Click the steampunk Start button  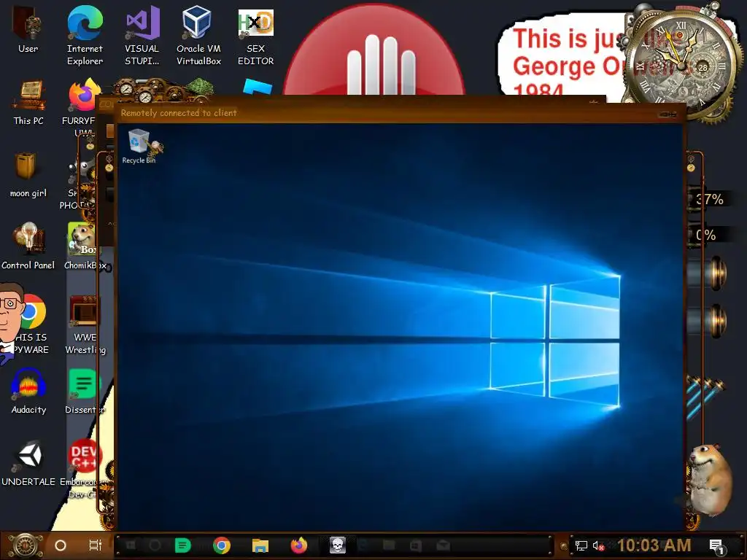click(26, 545)
